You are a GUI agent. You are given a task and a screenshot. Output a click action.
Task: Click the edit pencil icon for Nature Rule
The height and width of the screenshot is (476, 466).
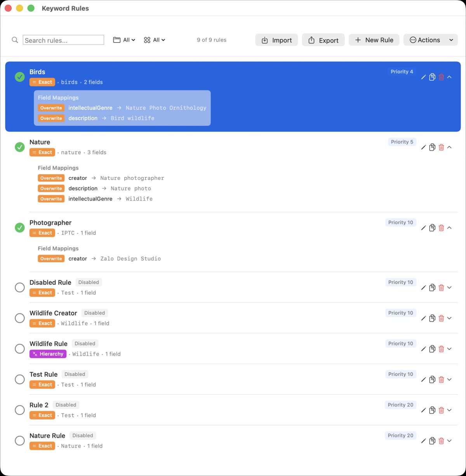(423, 441)
